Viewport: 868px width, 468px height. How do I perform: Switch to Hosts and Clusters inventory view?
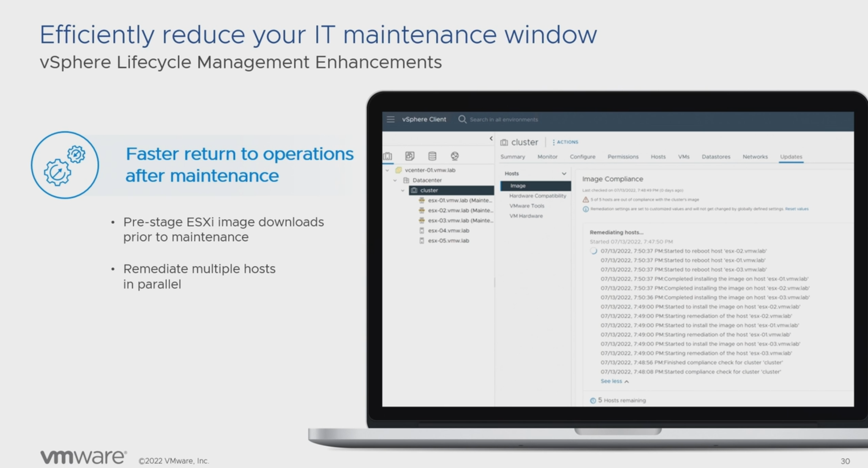tap(387, 156)
